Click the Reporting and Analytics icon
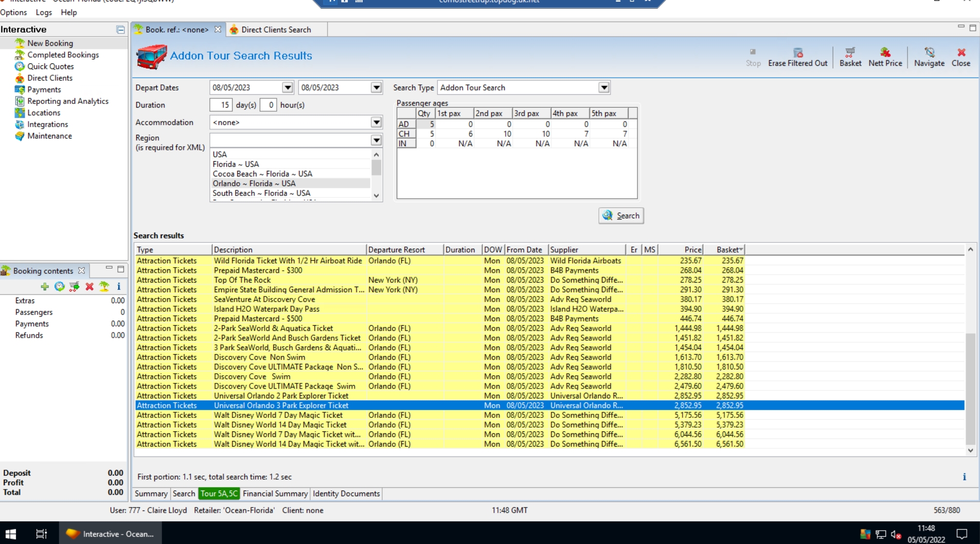The image size is (980, 544). point(20,101)
